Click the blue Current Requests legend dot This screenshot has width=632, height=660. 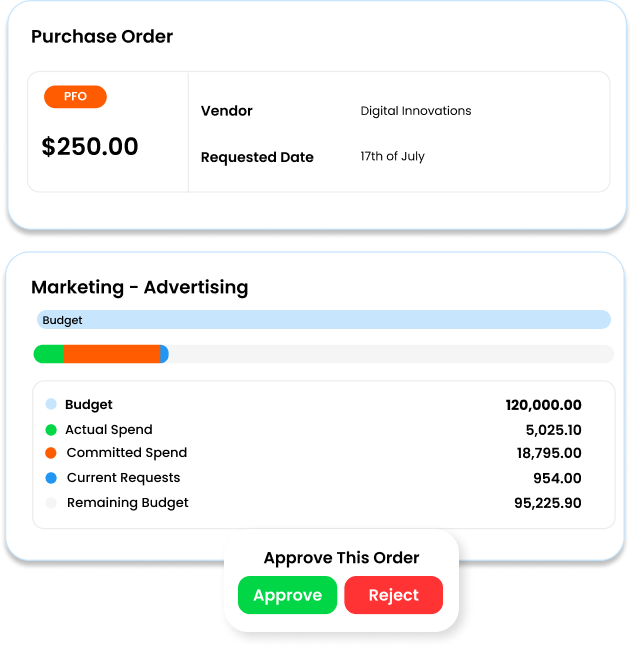pos(51,478)
